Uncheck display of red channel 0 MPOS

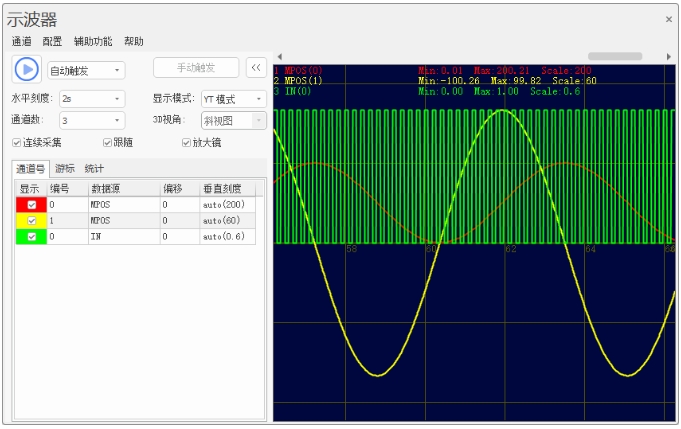[32, 205]
